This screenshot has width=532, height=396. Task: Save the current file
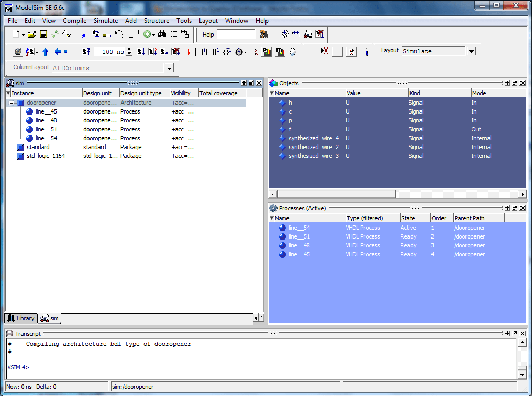(43, 34)
